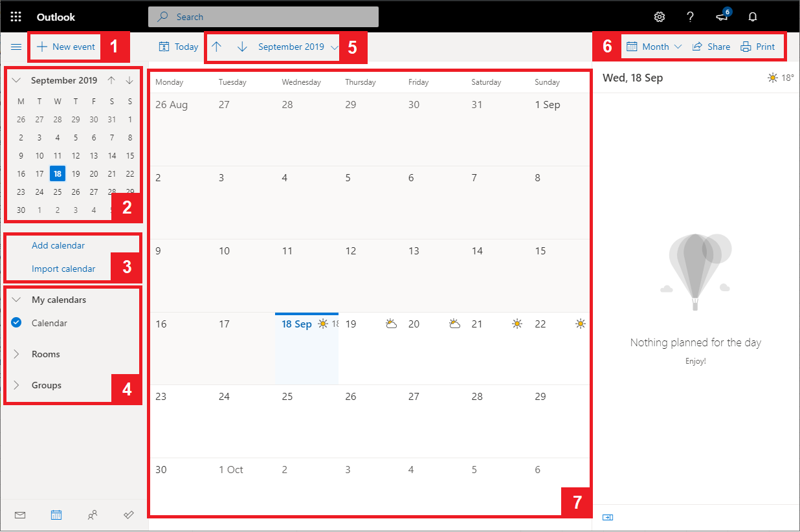Select 18 in the mini calendar
Viewport: 800px width, 532px height.
[58, 173]
